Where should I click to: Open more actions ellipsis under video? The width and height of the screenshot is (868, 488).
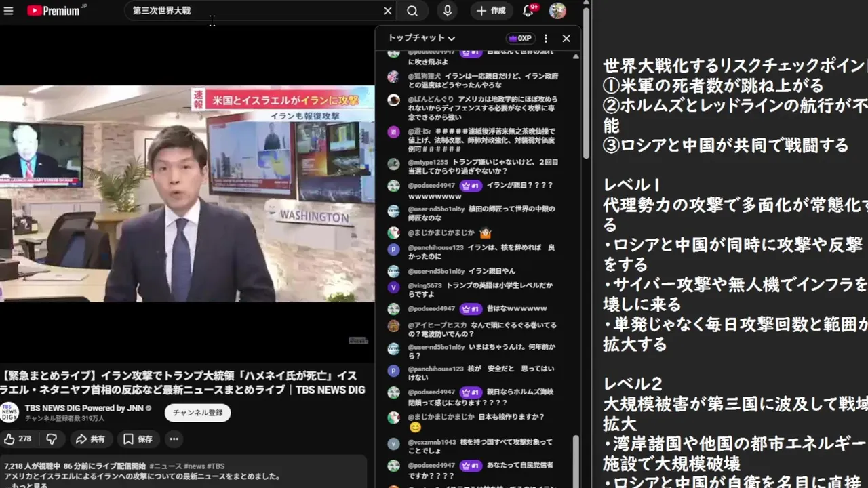pos(174,439)
